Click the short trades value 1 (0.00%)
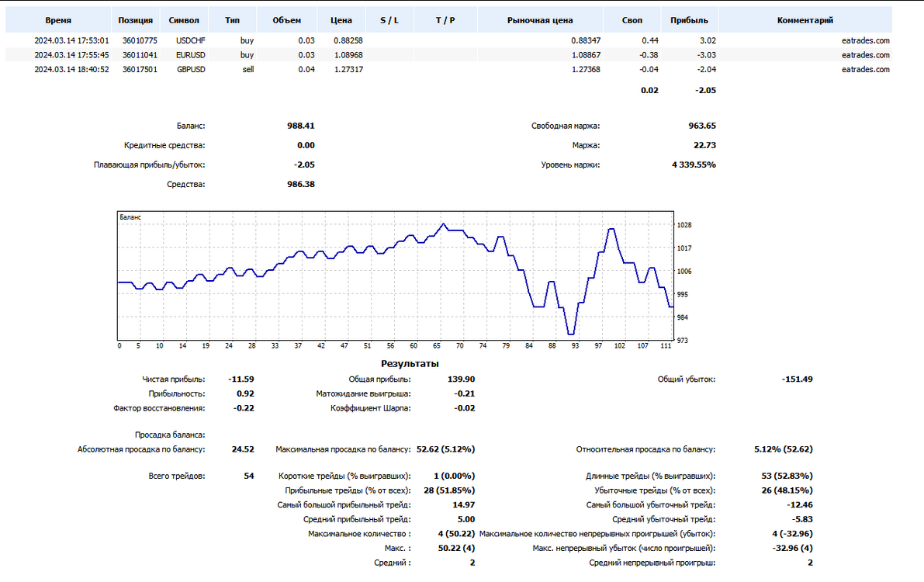The image size is (924, 582). coord(455,476)
